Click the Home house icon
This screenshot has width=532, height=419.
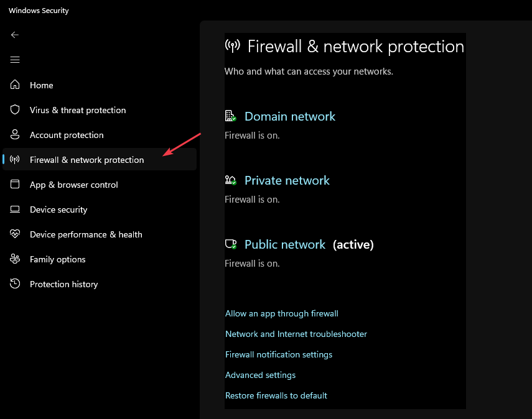(x=15, y=85)
